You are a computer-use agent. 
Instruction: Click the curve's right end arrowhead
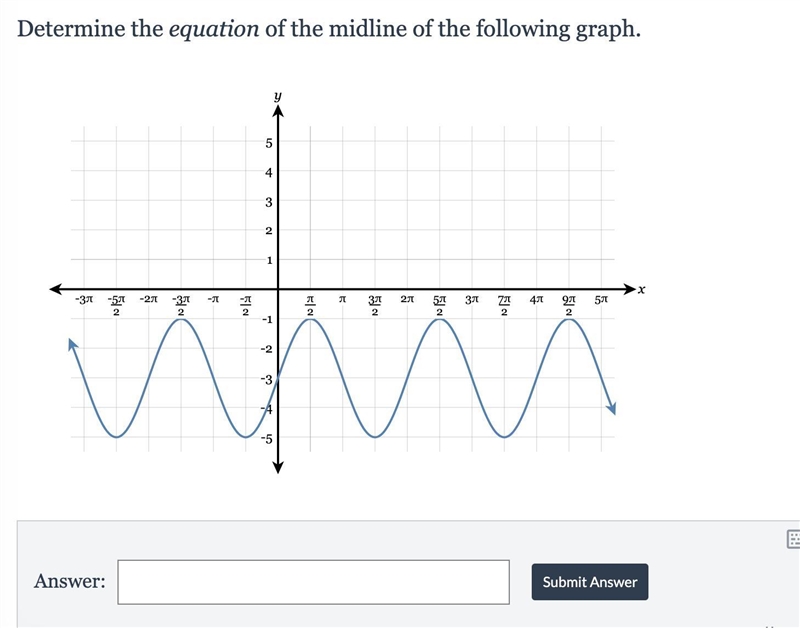[611, 408]
